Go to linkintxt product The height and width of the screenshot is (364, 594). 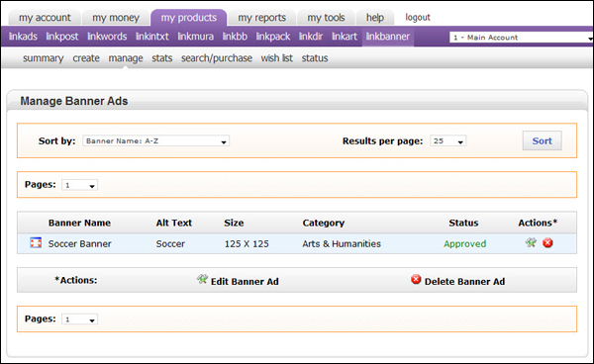[x=152, y=37]
